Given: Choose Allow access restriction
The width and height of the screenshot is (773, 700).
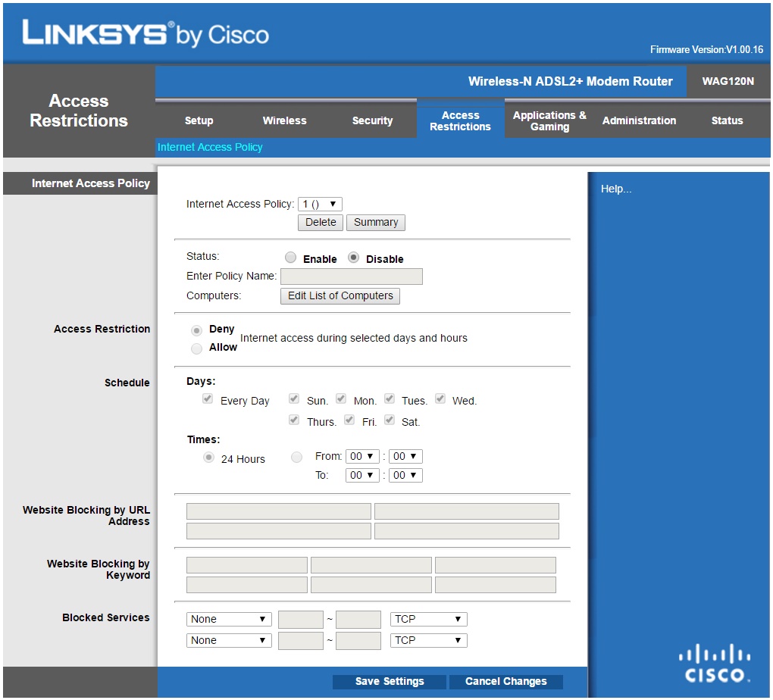Looking at the screenshot, I should tap(197, 348).
